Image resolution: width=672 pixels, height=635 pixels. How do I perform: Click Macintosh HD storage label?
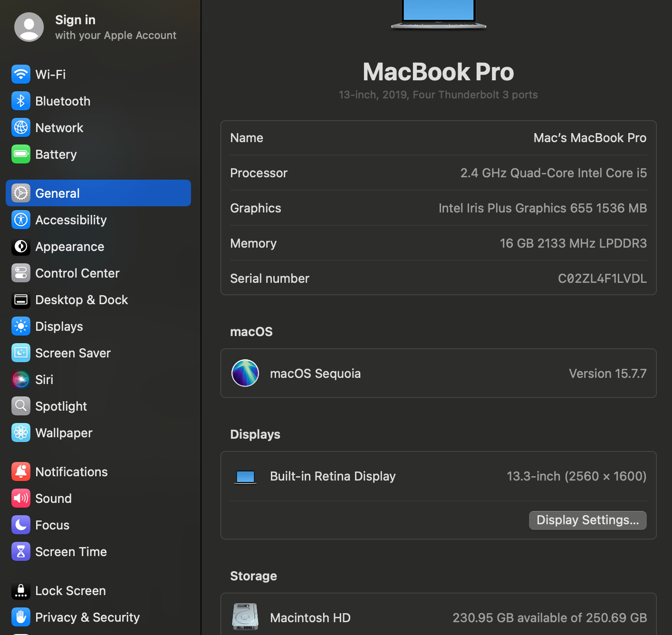pos(310,618)
